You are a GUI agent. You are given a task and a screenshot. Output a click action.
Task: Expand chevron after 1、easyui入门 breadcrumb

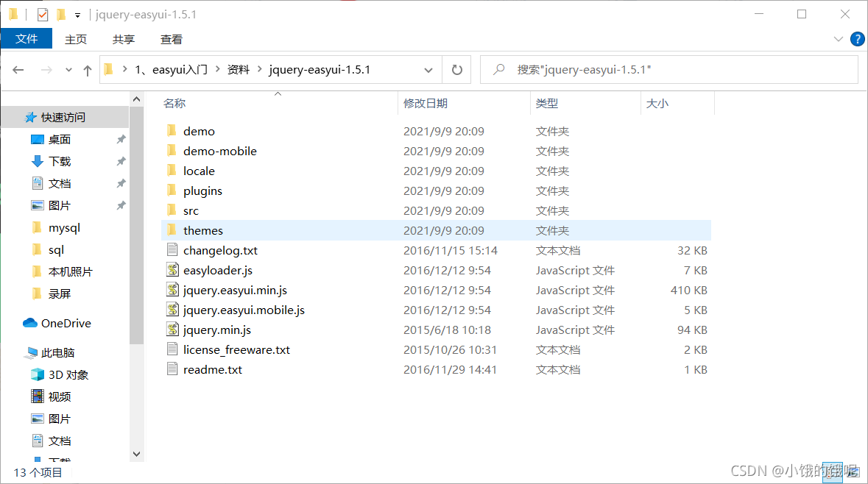click(218, 69)
